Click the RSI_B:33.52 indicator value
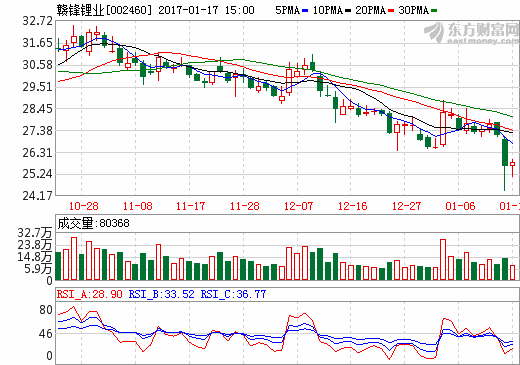This screenshot has height=365, width=520. click(161, 294)
